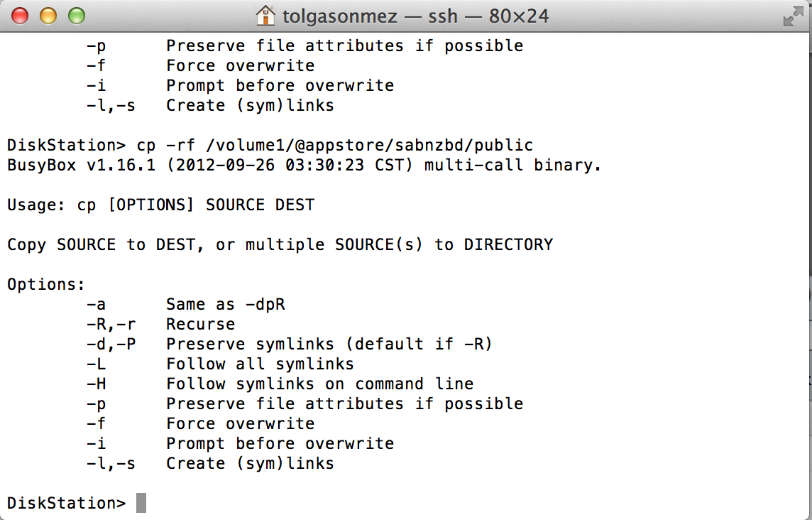This screenshot has width=812, height=520.
Task: Click 'Copy SOURCE to DEST' description line
Action: click(280, 244)
